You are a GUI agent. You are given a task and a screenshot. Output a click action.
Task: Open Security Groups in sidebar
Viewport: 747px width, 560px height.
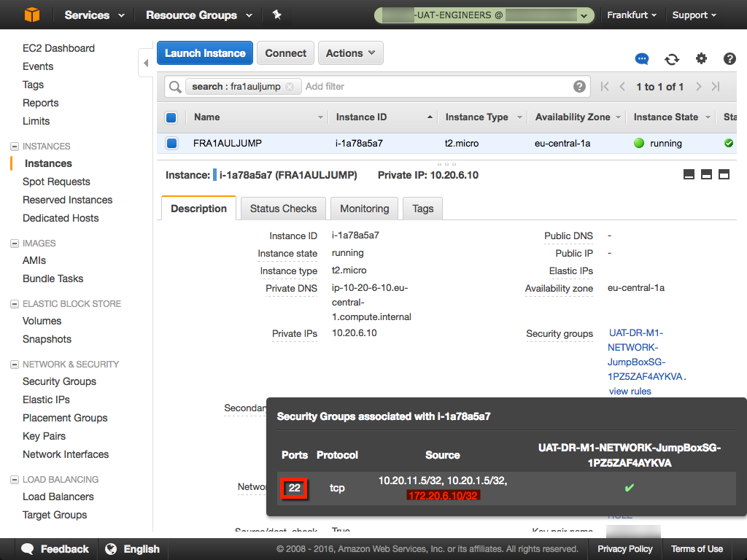(x=59, y=381)
